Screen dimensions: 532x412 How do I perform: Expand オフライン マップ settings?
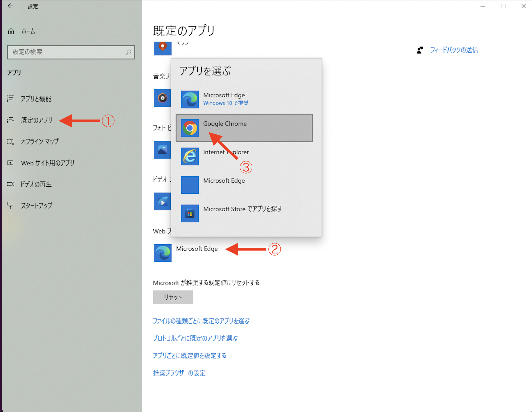(39, 141)
